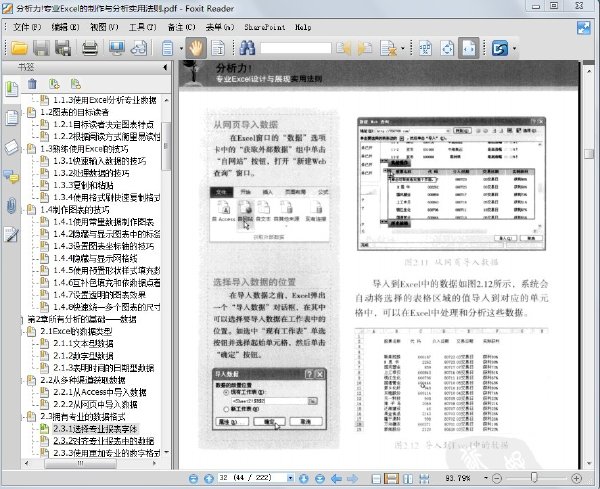Click the search text input field
The height and width of the screenshot is (489, 600).
coord(295,48)
